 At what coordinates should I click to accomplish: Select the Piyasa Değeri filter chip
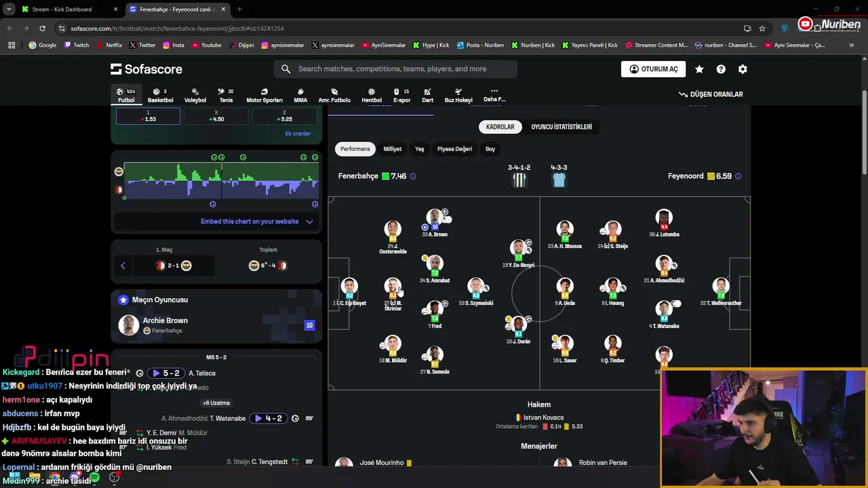[454, 149]
